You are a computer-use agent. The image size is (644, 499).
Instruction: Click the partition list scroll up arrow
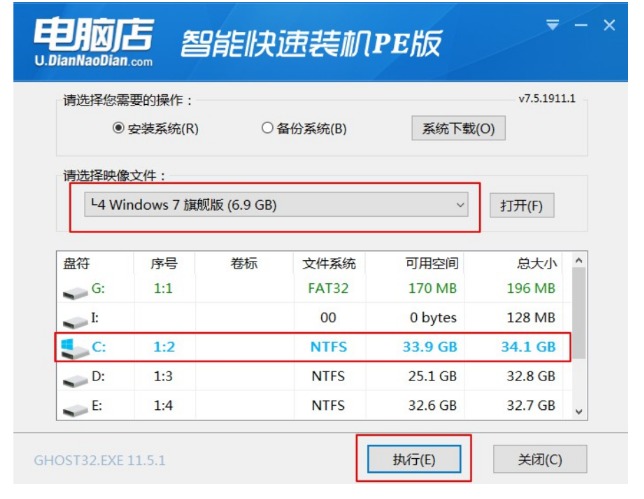point(579,260)
